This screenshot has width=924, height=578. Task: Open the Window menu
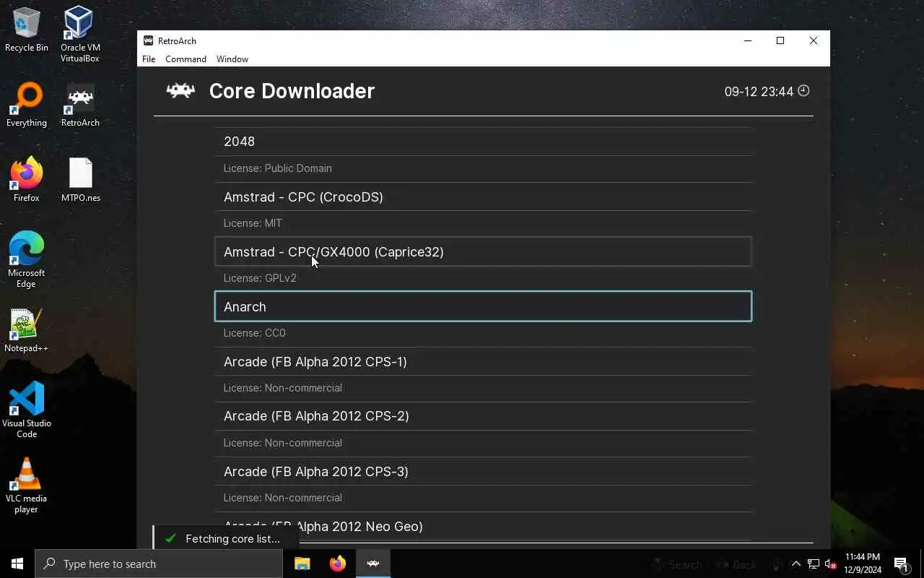[x=232, y=59]
